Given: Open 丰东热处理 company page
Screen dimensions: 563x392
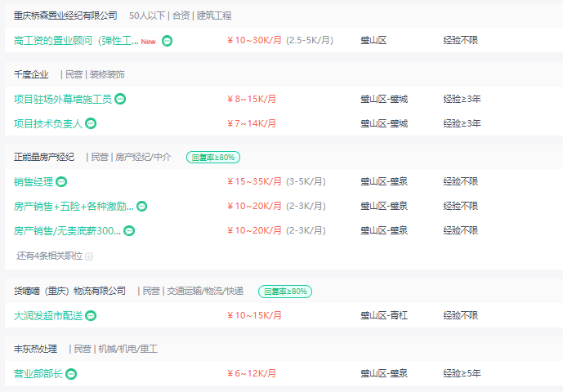Looking at the screenshot, I should coord(35,349).
